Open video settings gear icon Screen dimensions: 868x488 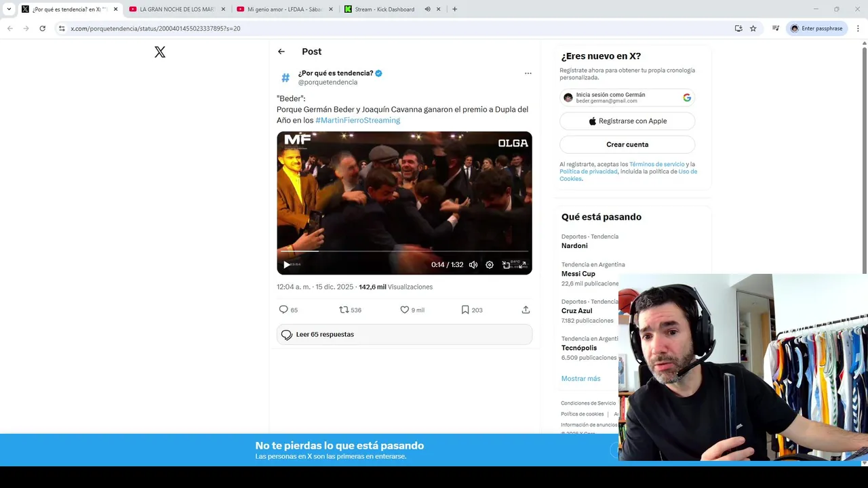click(x=490, y=265)
